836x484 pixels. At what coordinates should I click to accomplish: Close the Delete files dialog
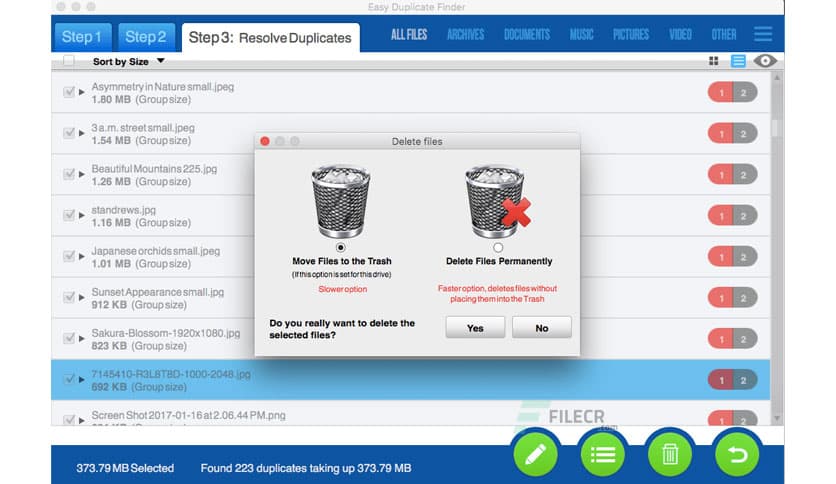pos(265,141)
